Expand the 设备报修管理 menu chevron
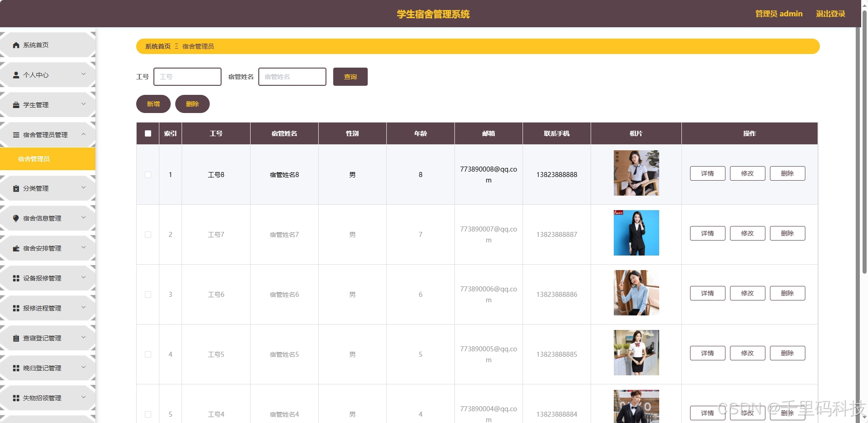Image resolution: width=868 pixels, height=423 pixels. point(84,277)
